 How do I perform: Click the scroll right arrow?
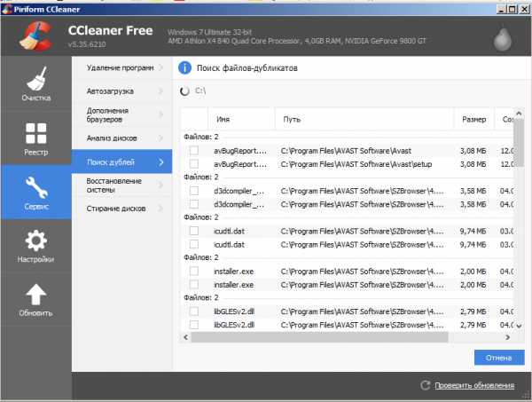pyautogui.click(x=507, y=337)
